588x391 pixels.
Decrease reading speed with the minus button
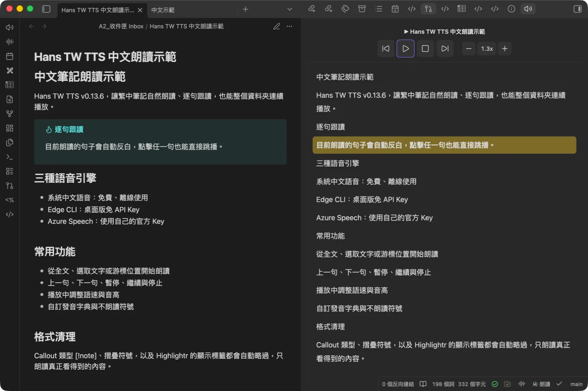pos(469,49)
